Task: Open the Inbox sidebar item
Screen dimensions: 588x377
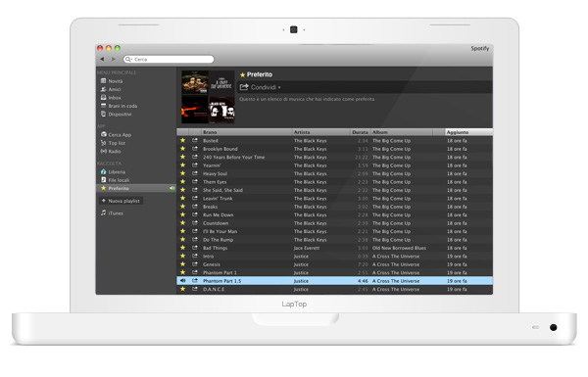Action: [x=115, y=98]
